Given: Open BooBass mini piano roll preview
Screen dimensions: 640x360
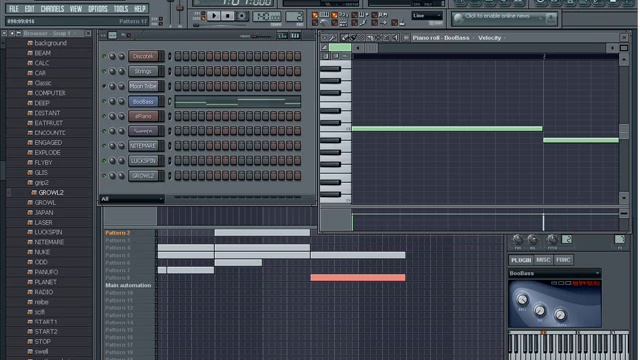Looking at the screenshot, I should click(238, 101).
